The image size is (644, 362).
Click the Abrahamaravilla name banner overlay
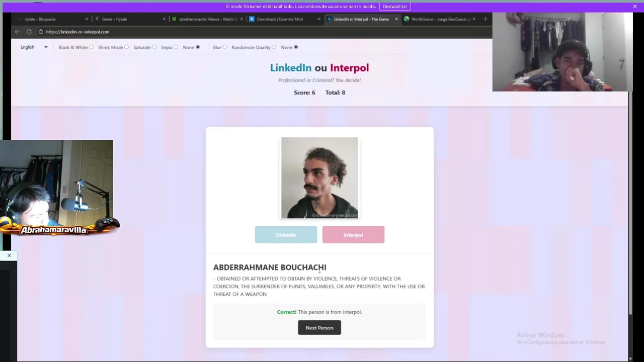pyautogui.click(x=53, y=230)
